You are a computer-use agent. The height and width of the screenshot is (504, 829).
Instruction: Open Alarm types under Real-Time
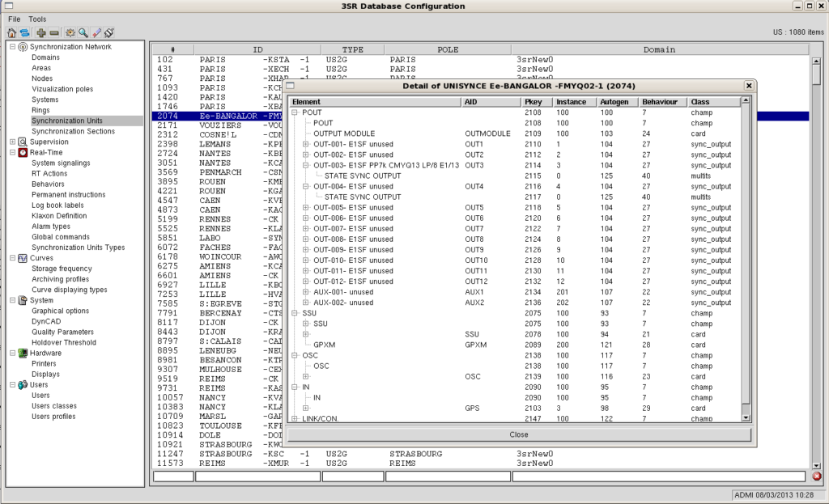tap(50, 227)
